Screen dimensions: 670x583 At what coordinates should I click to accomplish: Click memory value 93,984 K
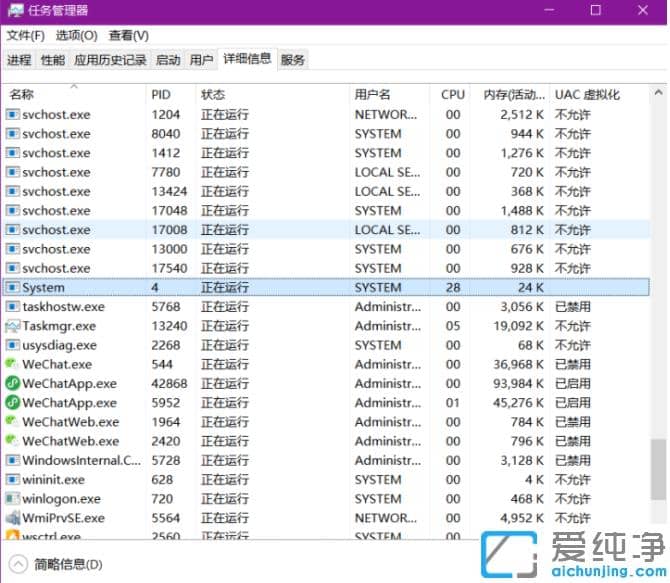click(x=519, y=383)
